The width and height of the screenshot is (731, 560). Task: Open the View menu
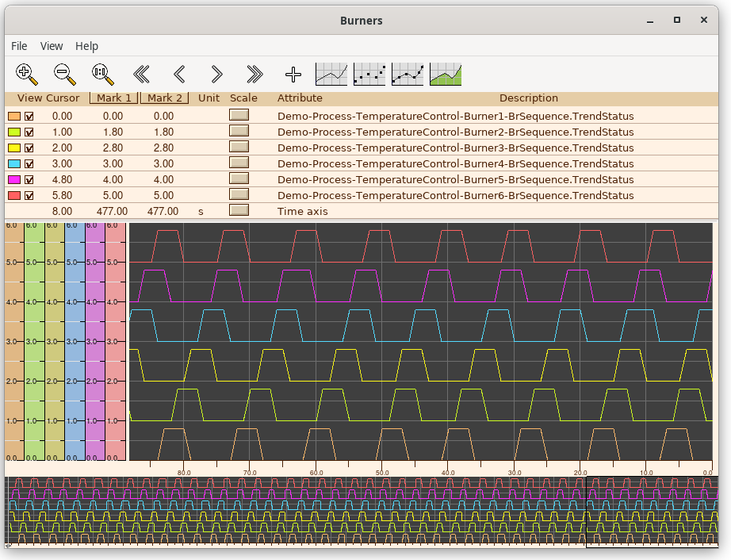[x=52, y=46]
